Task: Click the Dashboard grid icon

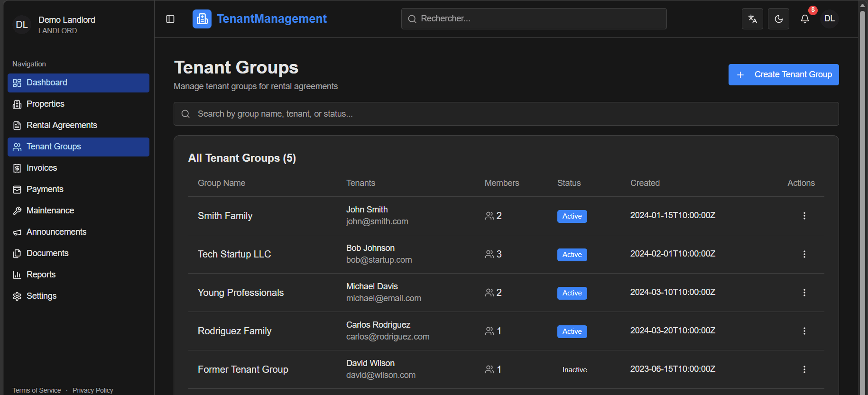Action: pyautogui.click(x=17, y=83)
